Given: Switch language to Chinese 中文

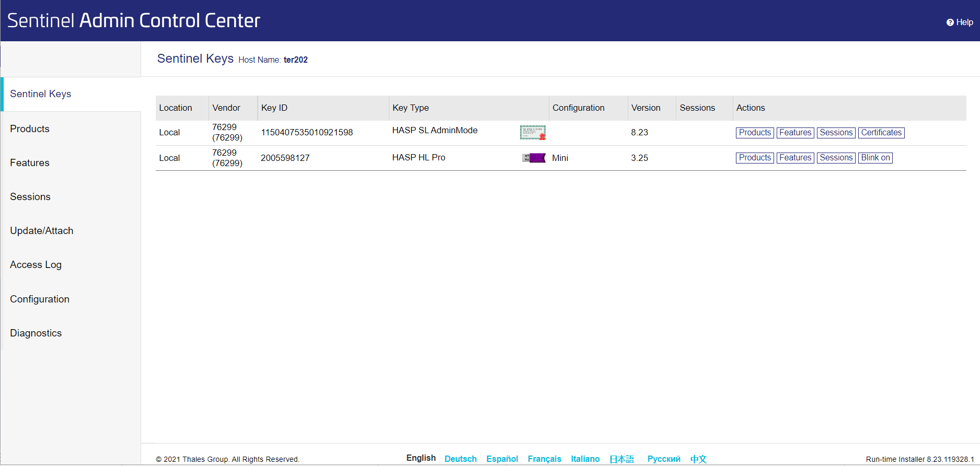Looking at the screenshot, I should click(698, 459).
